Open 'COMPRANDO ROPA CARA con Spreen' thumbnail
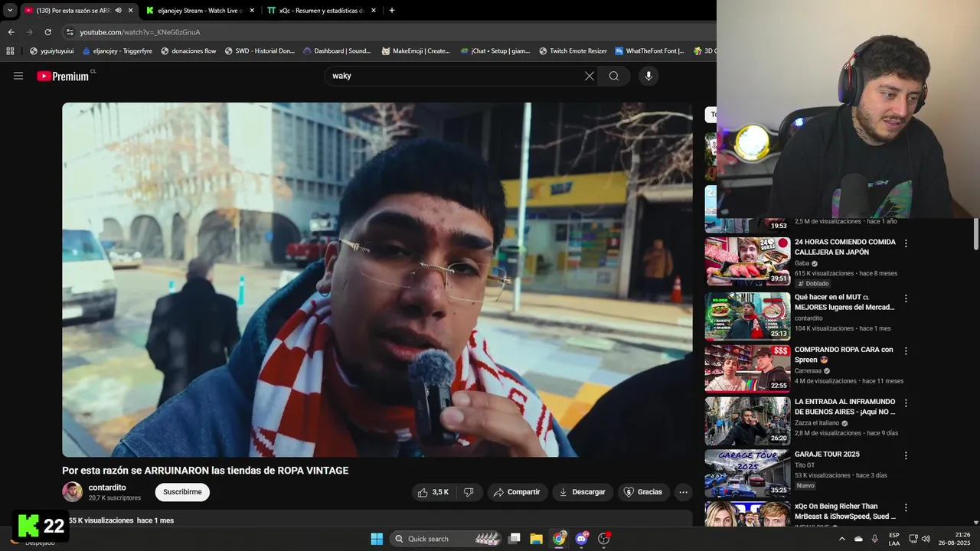This screenshot has height=551, width=980. [747, 368]
